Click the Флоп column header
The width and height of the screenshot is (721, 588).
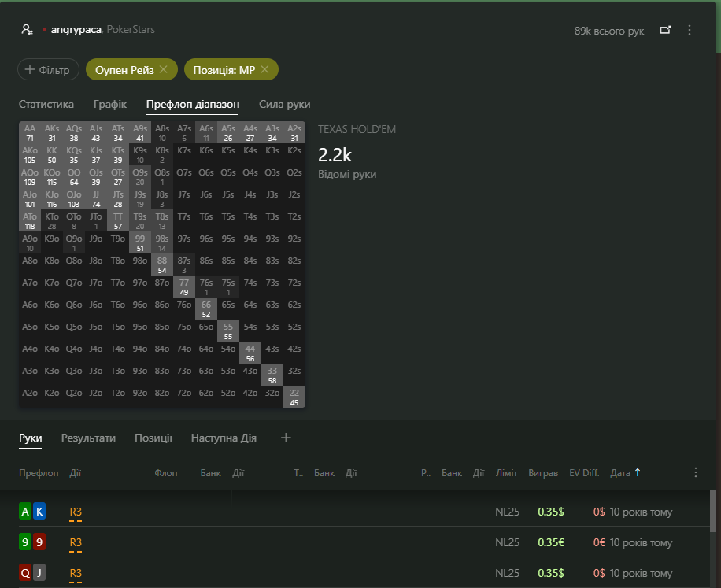(x=166, y=472)
